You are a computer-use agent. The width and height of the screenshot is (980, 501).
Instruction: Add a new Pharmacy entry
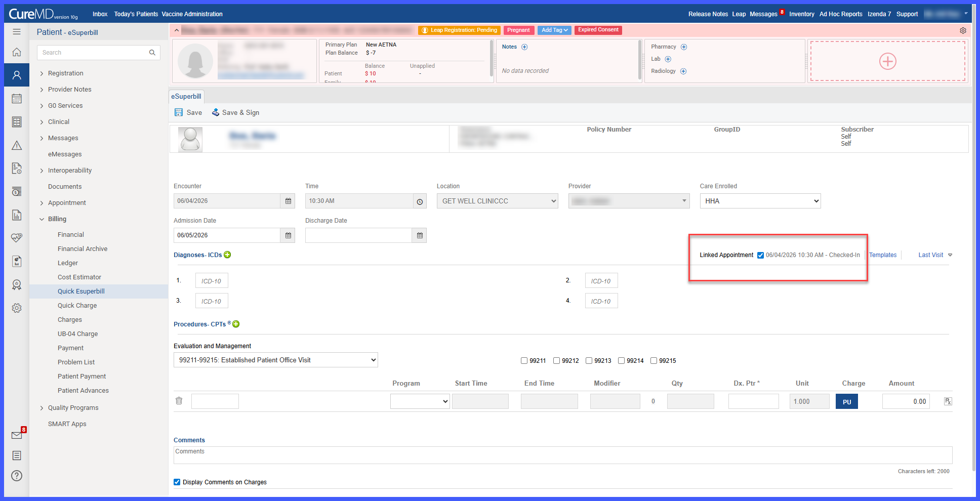(x=684, y=47)
